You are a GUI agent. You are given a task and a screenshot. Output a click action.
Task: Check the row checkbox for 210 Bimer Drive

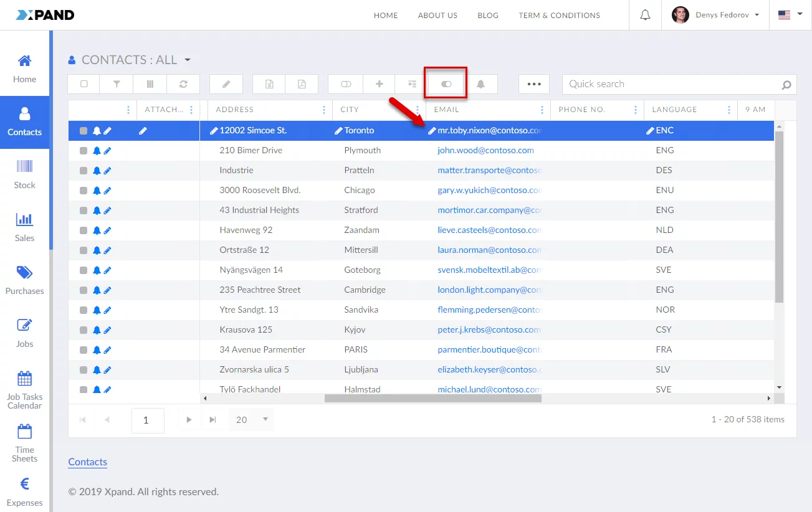pyautogui.click(x=84, y=151)
